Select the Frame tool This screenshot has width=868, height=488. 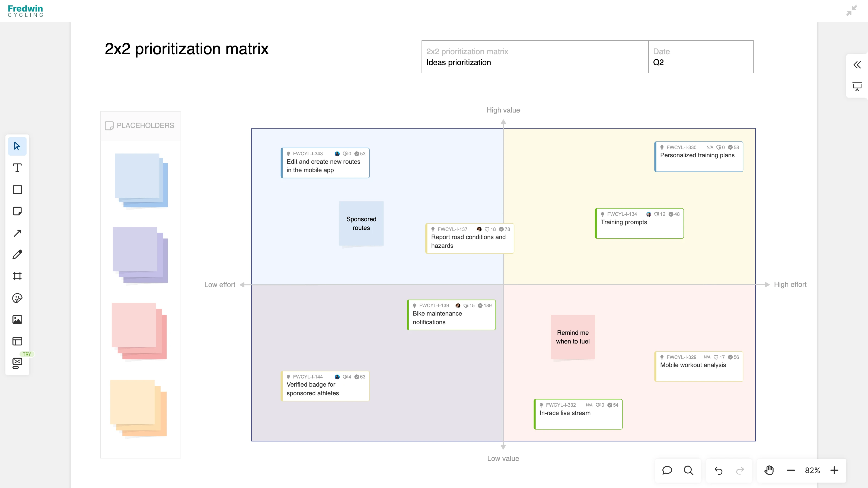click(17, 276)
